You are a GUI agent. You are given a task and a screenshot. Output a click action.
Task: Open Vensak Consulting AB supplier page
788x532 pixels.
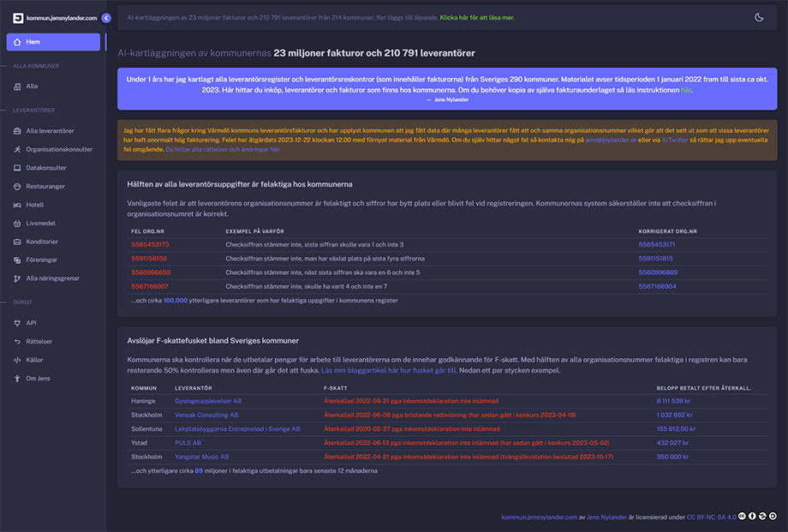tap(206, 415)
